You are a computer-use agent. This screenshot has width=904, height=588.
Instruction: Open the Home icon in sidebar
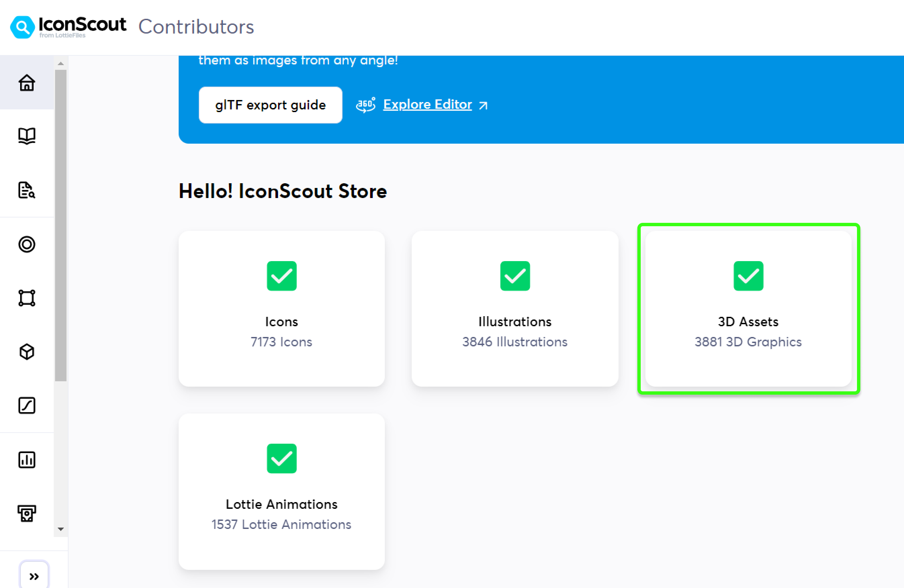click(27, 82)
